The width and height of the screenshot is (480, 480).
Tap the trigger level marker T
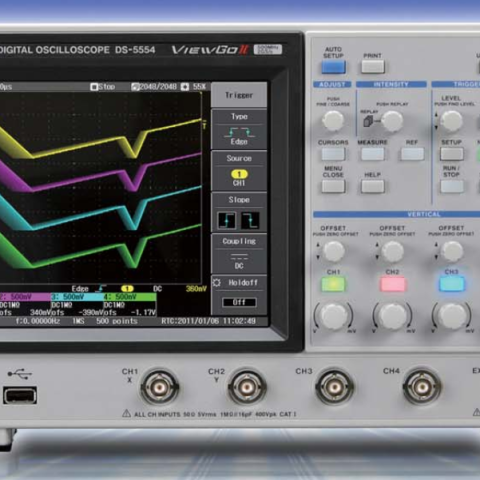pyautogui.click(x=204, y=125)
